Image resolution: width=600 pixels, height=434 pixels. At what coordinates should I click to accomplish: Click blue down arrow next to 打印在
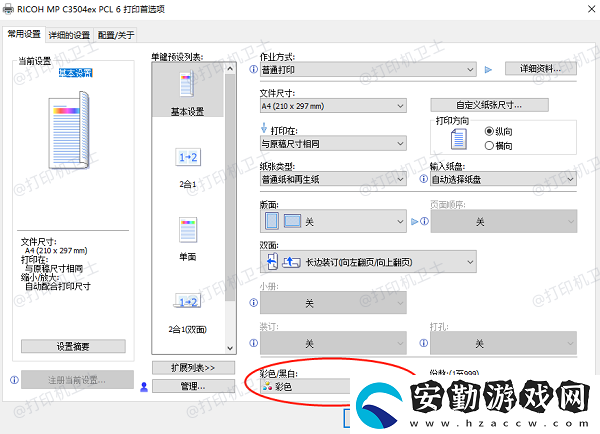point(264,128)
